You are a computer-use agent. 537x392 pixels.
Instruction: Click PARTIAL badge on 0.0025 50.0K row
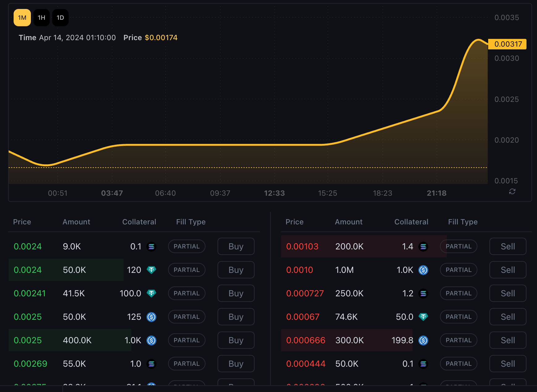coord(187,317)
